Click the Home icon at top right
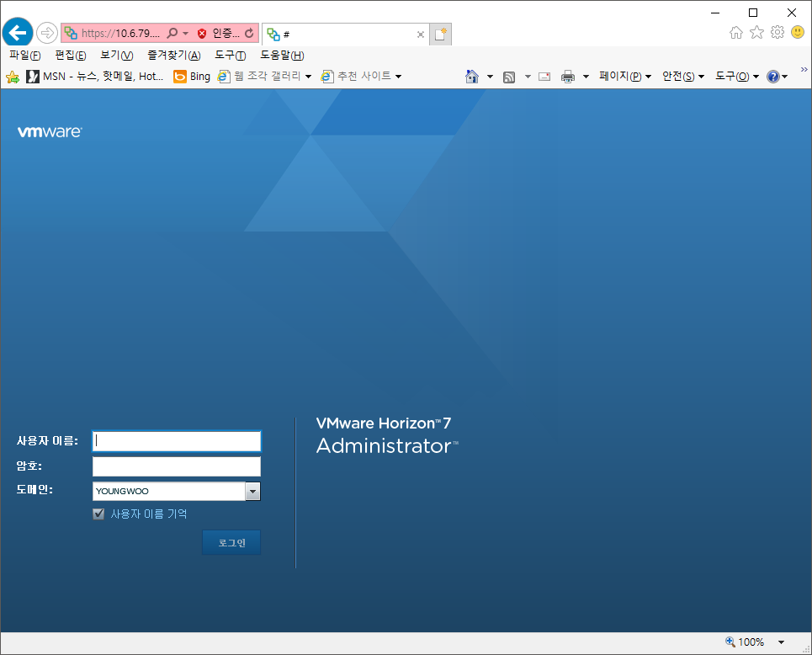The width and height of the screenshot is (812, 655). [x=736, y=33]
